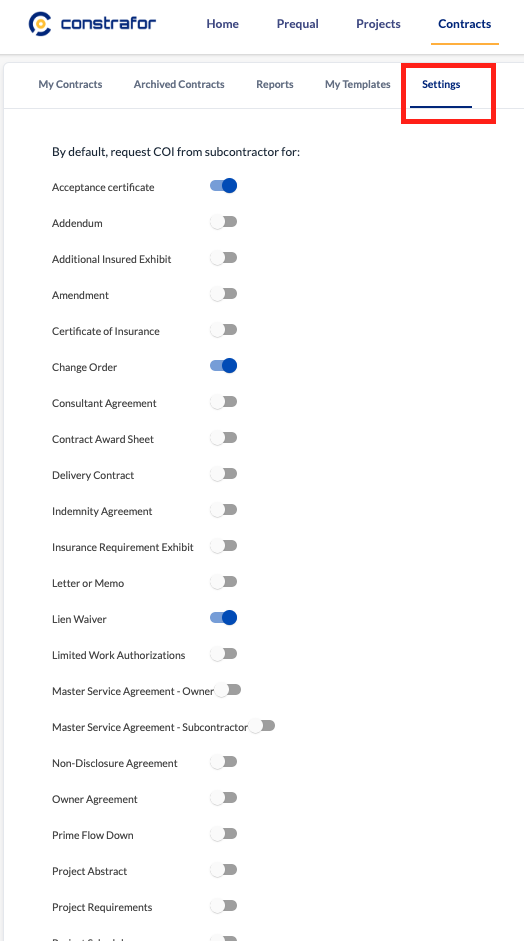This screenshot has width=524, height=941.
Task: Disable the Lien Waiver toggle
Action: (223, 618)
